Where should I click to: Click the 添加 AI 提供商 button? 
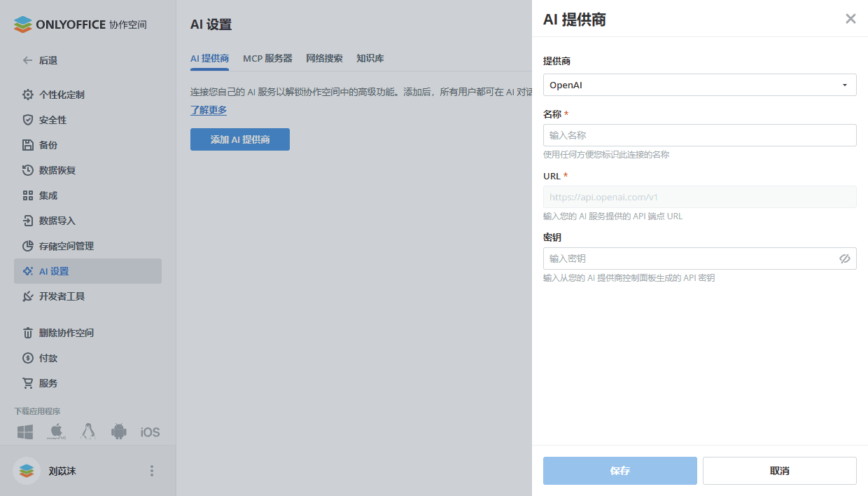[x=239, y=139]
